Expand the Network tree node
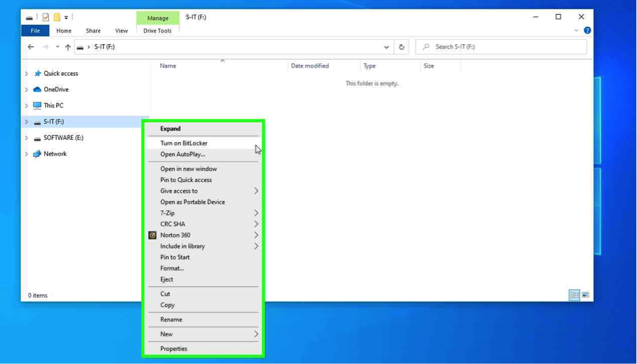This screenshot has width=637, height=364. pos(26,154)
